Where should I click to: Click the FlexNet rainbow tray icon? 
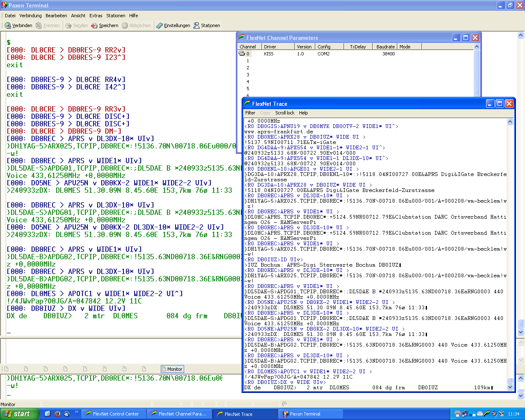tap(487, 414)
